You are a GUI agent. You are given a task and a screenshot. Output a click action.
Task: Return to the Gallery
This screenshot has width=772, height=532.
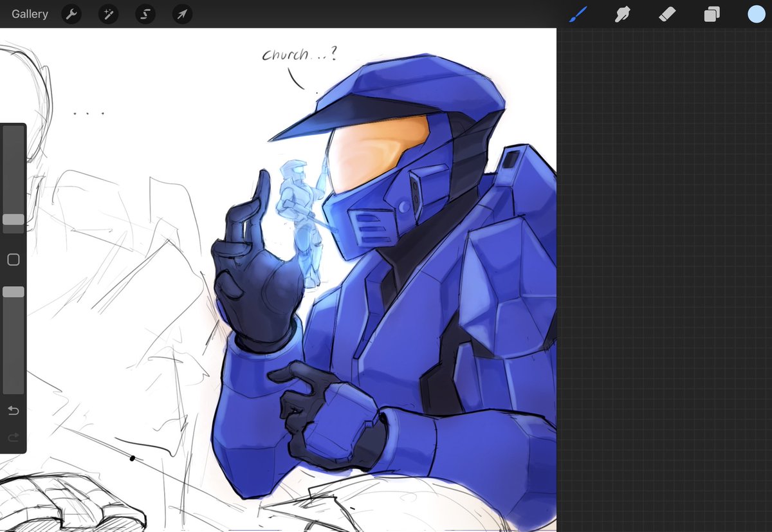pyautogui.click(x=30, y=14)
